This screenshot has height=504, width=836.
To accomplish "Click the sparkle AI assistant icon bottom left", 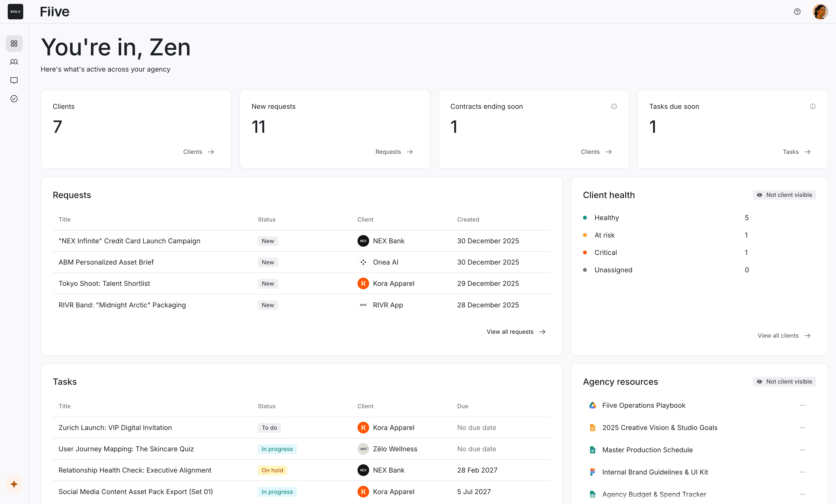I will coord(14,484).
